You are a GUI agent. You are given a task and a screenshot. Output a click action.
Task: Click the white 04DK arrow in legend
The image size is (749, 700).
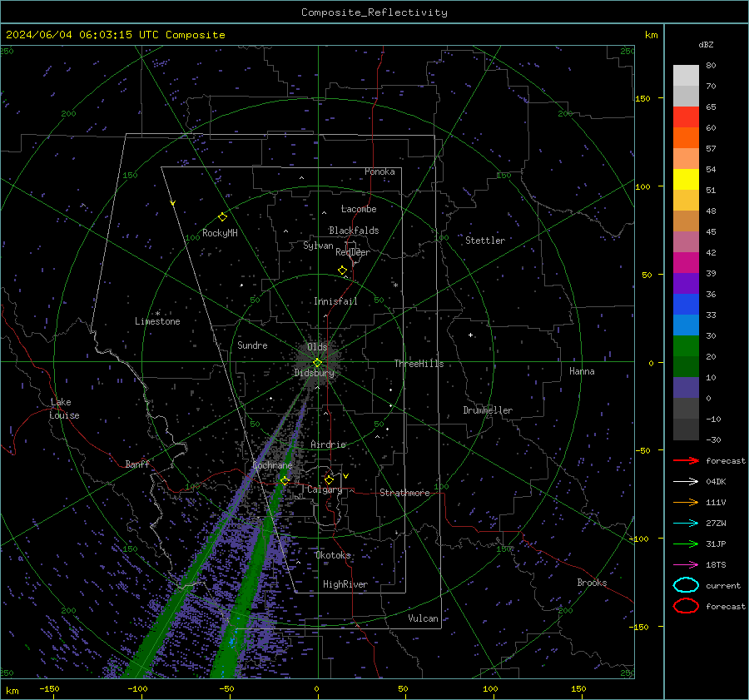686,482
